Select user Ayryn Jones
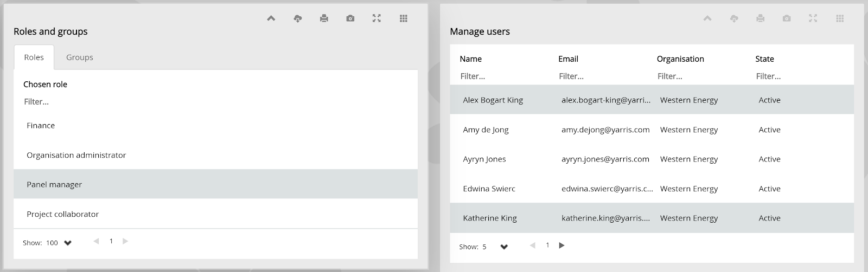This screenshot has width=868, height=272. tap(652, 159)
